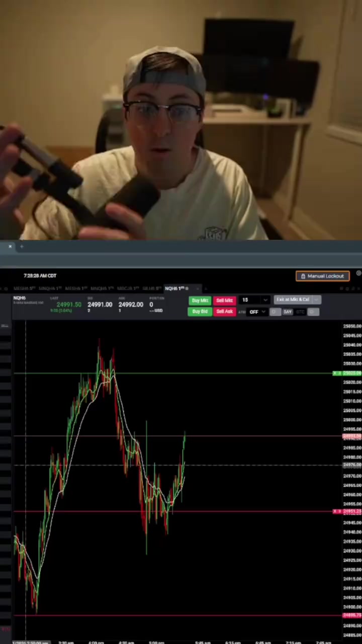Click the bid price 24991.00
Screen dimensions: 362x644
point(100,304)
